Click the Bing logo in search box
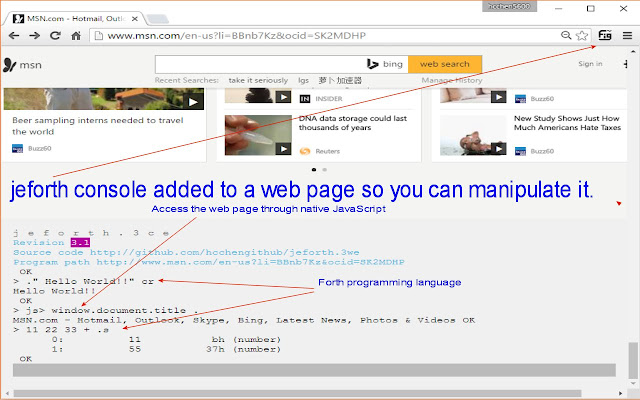The width and height of the screenshot is (640, 400). [x=384, y=64]
